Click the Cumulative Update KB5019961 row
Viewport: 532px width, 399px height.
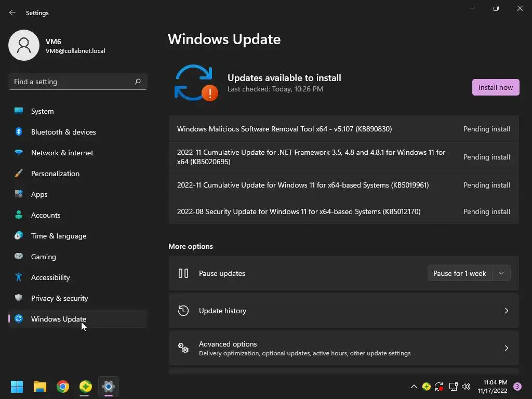pos(344,185)
